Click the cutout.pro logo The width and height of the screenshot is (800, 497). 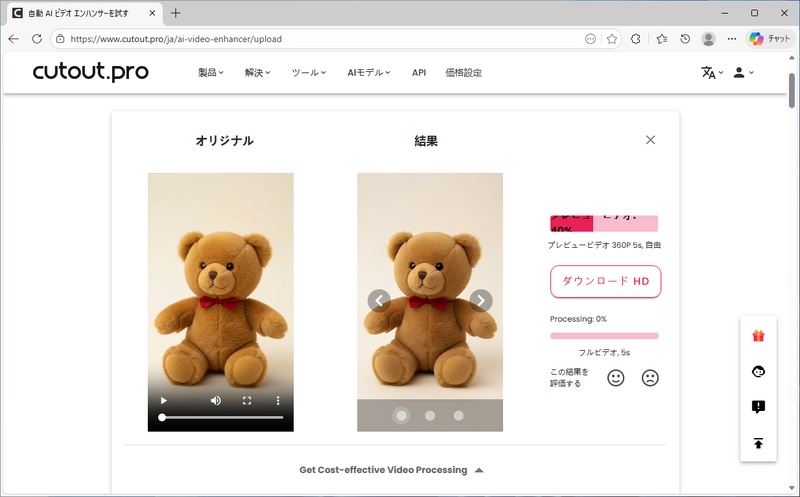coord(90,72)
